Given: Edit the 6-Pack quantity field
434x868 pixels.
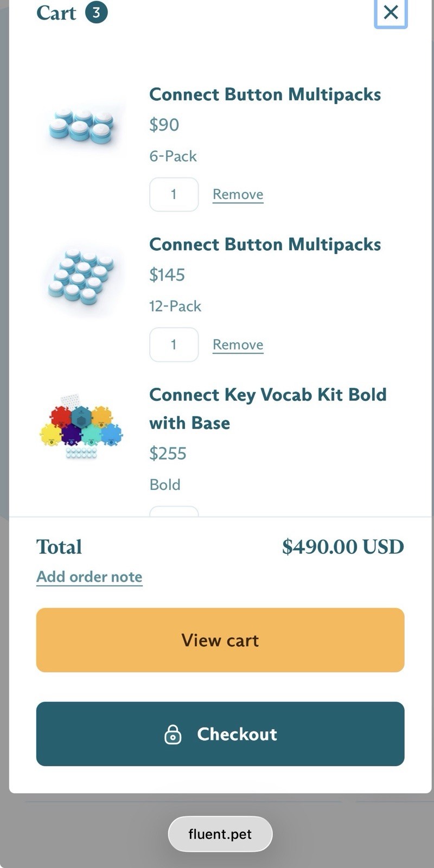Looking at the screenshot, I should pyautogui.click(x=174, y=194).
